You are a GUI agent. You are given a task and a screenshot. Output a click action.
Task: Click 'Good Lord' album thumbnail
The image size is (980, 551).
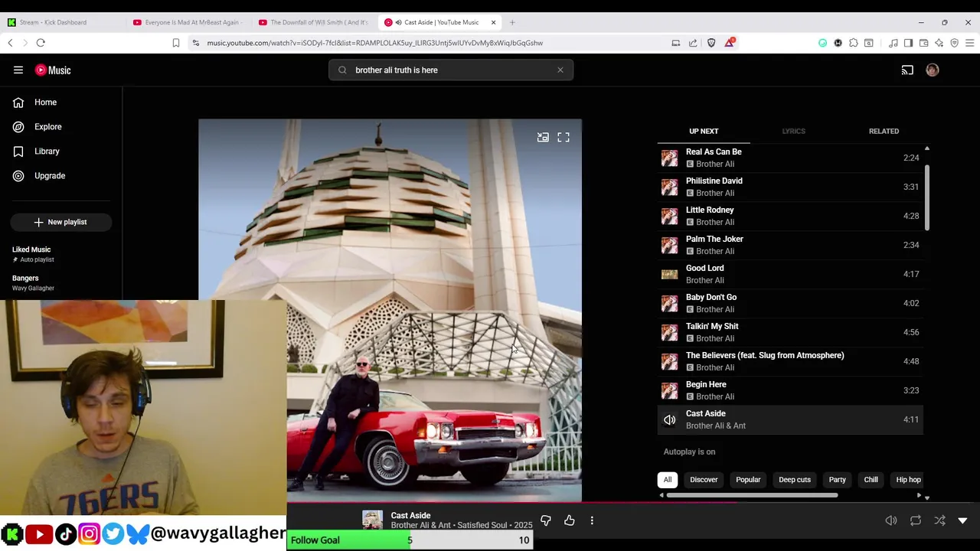click(x=670, y=274)
